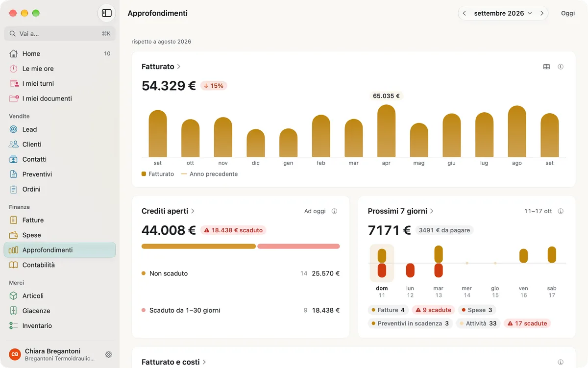Click the Preventivi document icon

tap(14, 174)
